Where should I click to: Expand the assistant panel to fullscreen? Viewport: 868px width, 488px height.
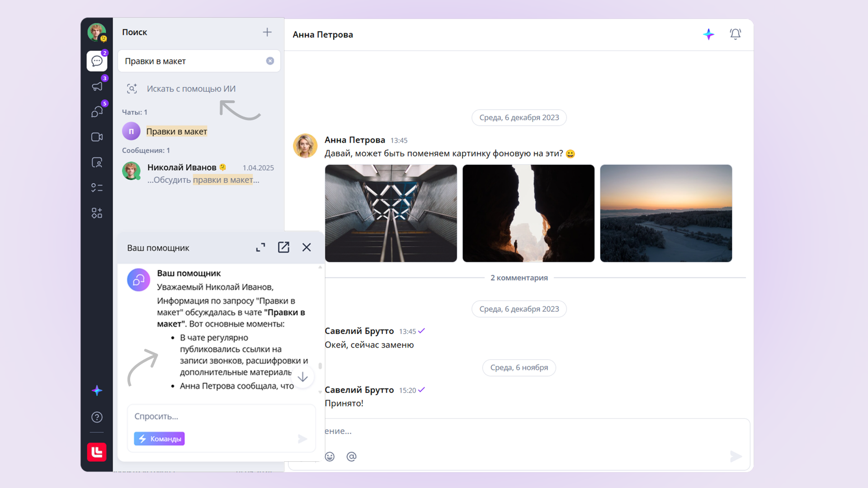point(260,248)
